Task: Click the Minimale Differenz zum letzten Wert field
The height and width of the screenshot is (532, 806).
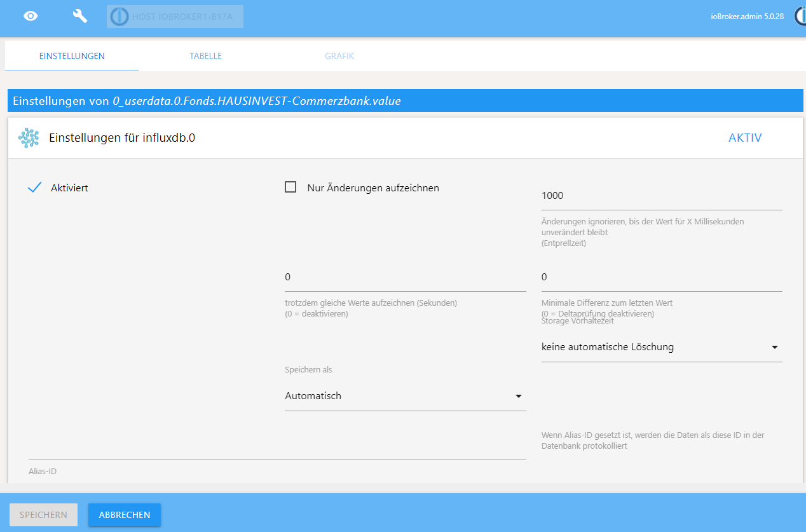Action: 662,278
